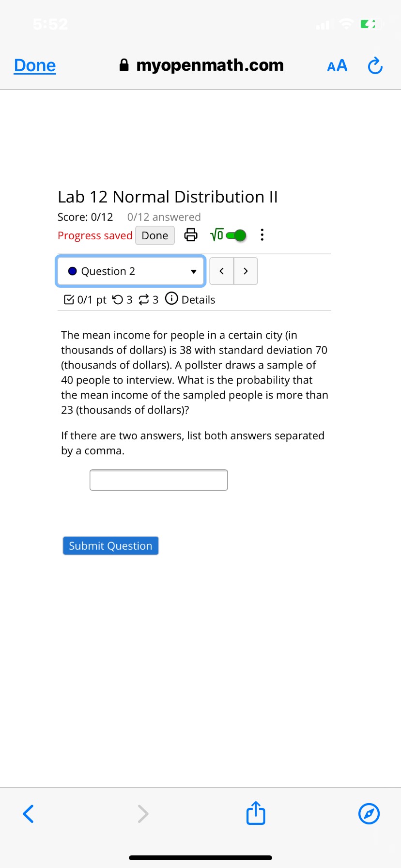Image resolution: width=401 pixels, height=868 pixels.
Task: Click the blue Question 2 status dot
Action: pos(72,271)
